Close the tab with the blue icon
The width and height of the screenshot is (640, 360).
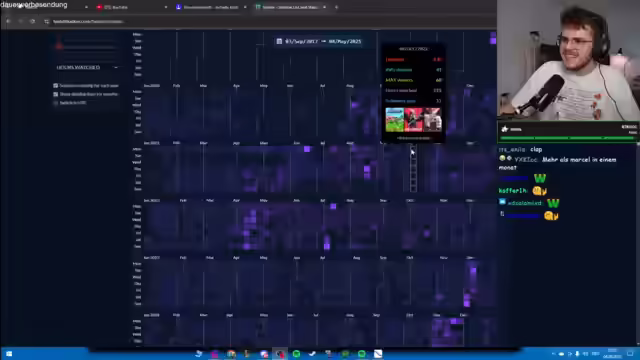point(245,7)
